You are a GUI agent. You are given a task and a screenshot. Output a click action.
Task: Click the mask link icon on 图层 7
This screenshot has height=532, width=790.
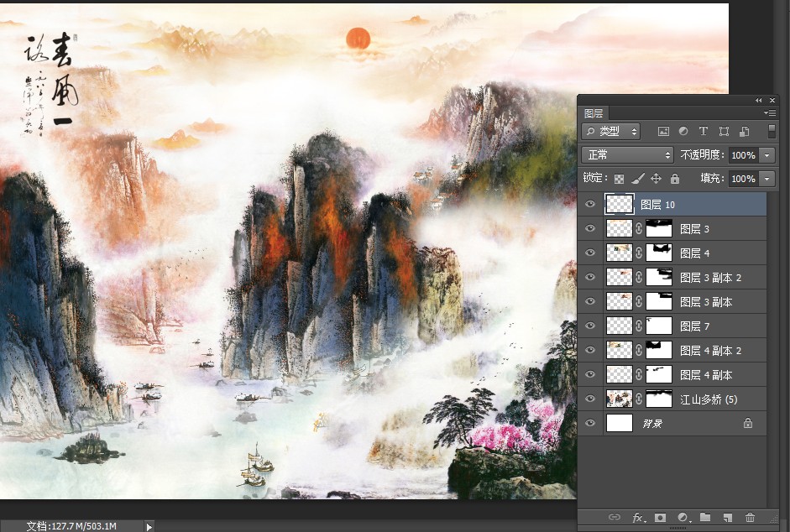click(639, 326)
